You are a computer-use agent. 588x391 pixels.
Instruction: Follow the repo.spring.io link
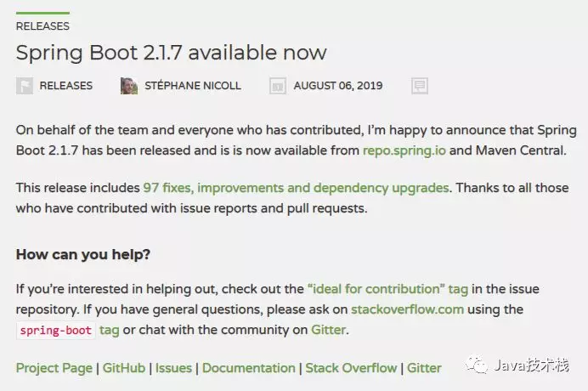tap(404, 150)
